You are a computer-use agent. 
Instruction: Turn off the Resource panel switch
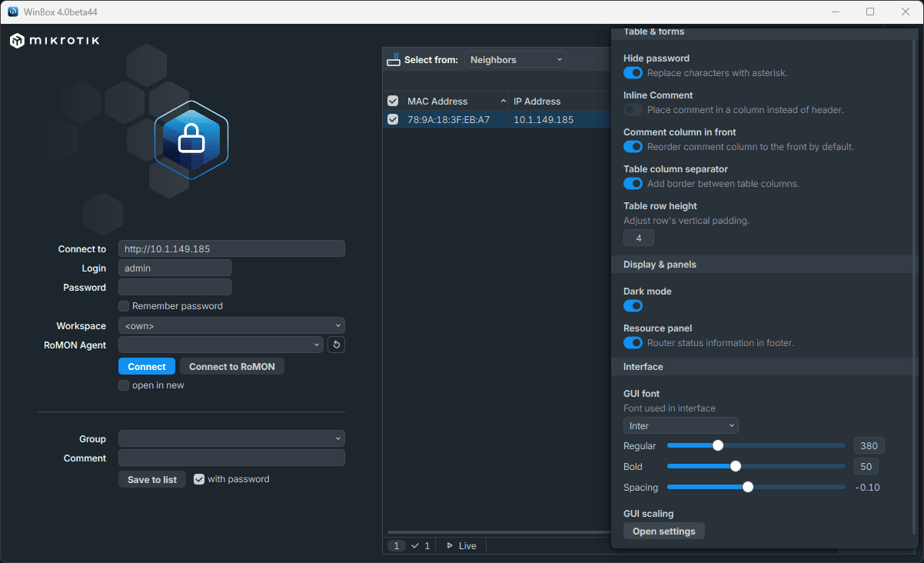tap(633, 343)
